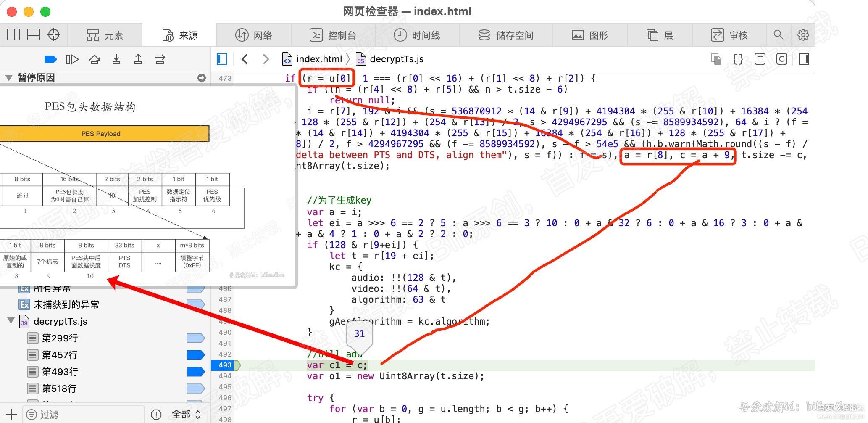Select the step out icon

click(138, 59)
